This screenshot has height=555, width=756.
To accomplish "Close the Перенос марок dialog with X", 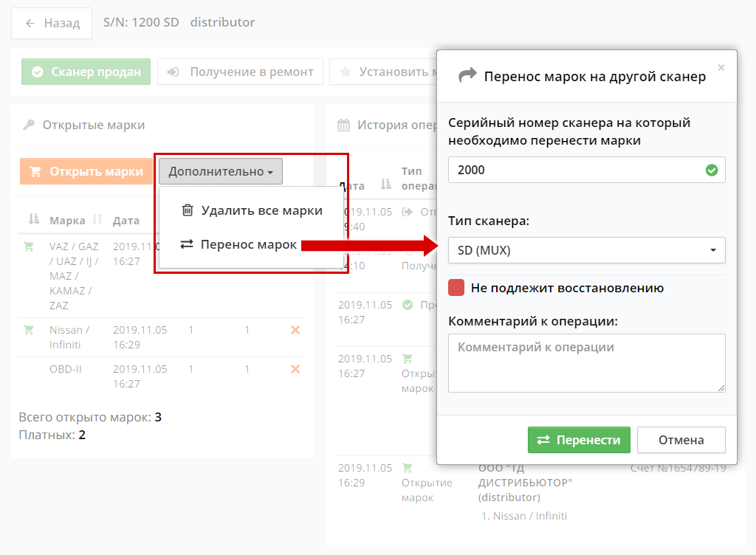I will [x=721, y=67].
